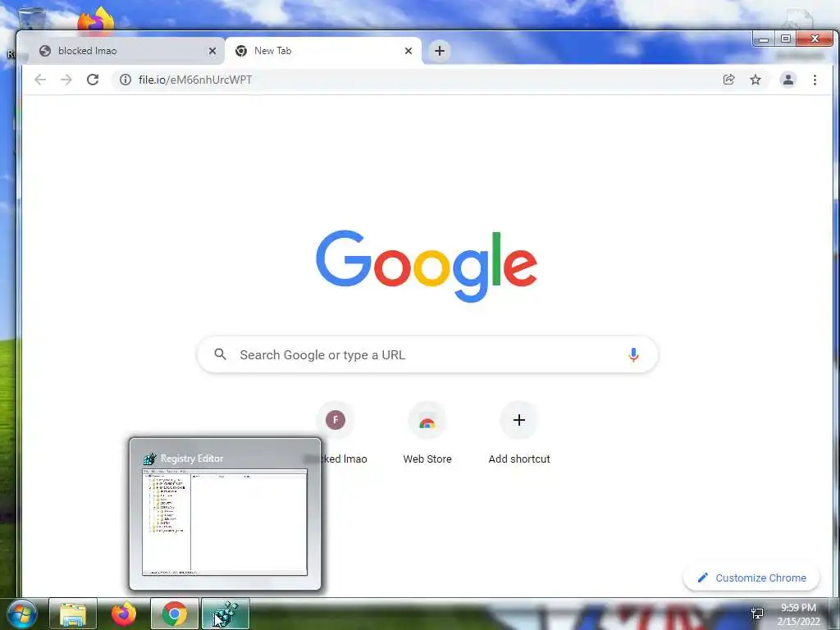Share this page icon in address bar
The height and width of the screenshot is (630, 840).
pos(728,80)
